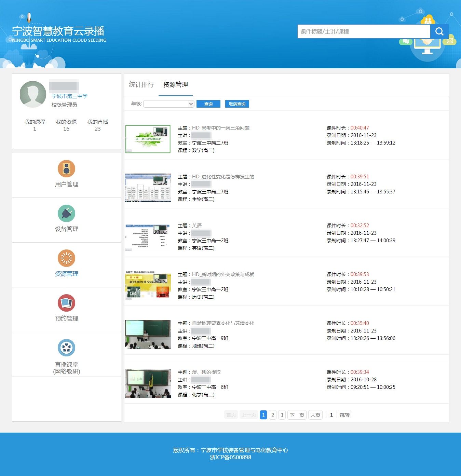
Task: Select the 资源管理 orange sunburst icon
Action: click(66, 258)
